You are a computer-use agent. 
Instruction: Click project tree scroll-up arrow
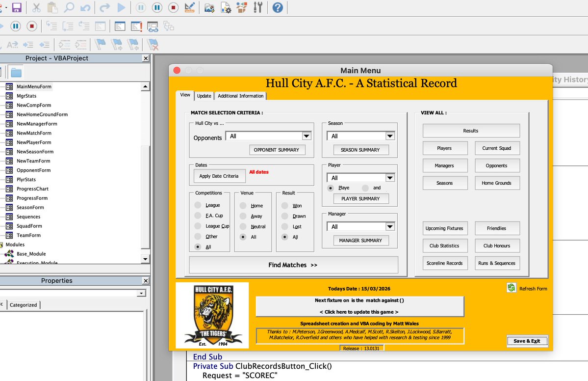[x=145, y=86]
